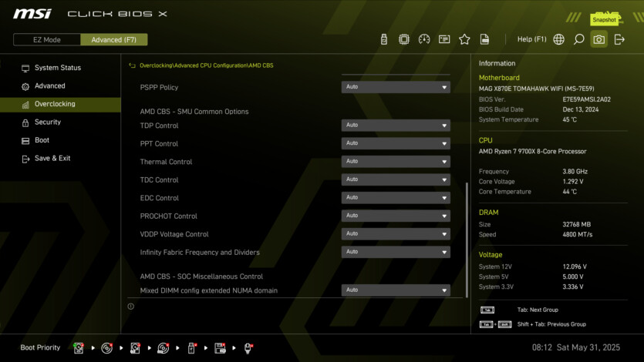Click the settings list vertical scrollbar
The image size is (644, 362).
[x=467, y=240]
